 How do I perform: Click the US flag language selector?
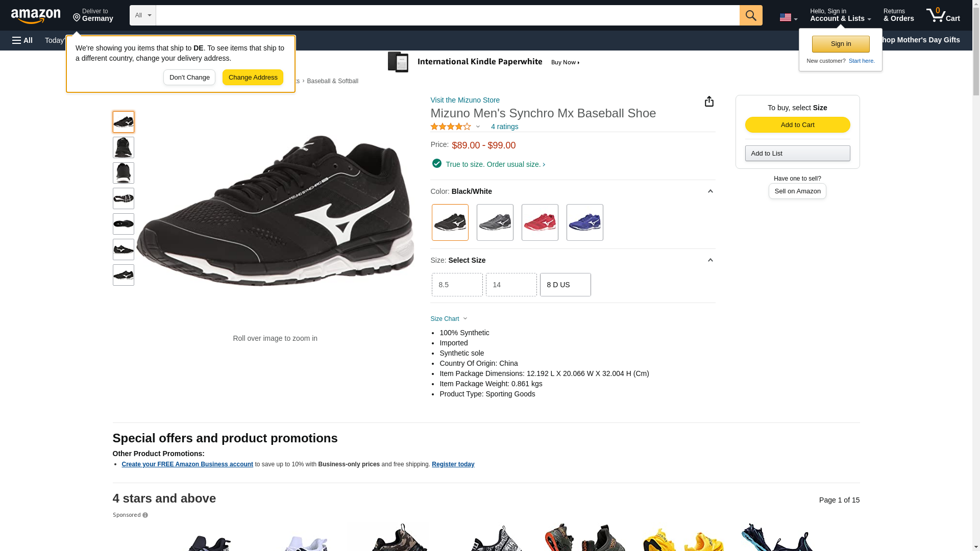tap(788, 17)
